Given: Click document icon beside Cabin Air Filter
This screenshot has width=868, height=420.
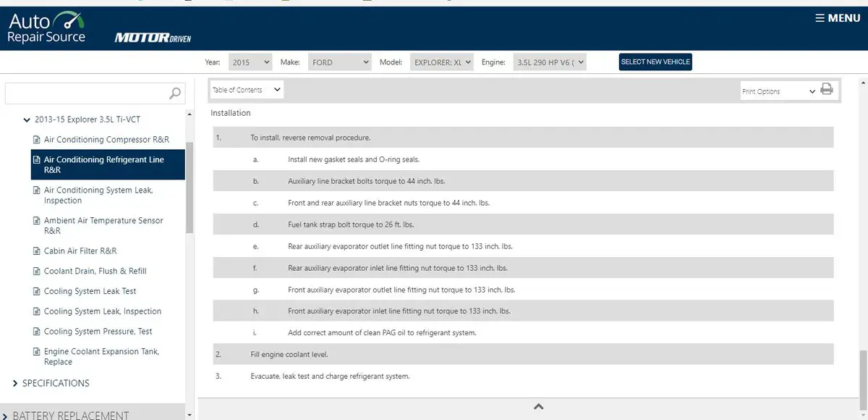Looking at the screenshot, I should point(37,251).
